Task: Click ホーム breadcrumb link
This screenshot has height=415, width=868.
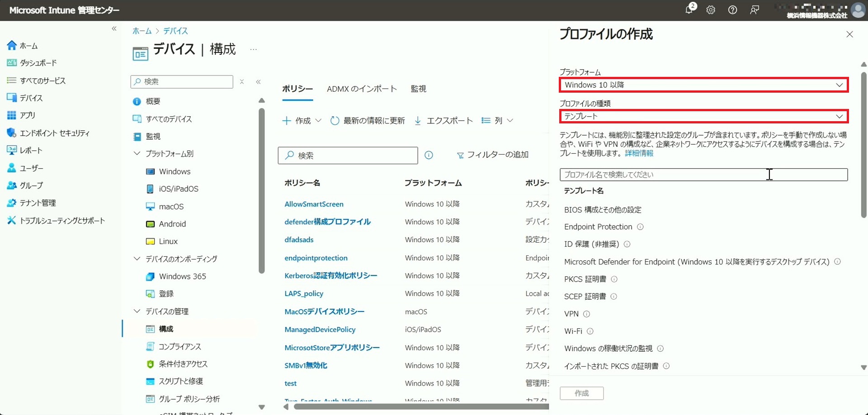Action: [x=142, y=31]
